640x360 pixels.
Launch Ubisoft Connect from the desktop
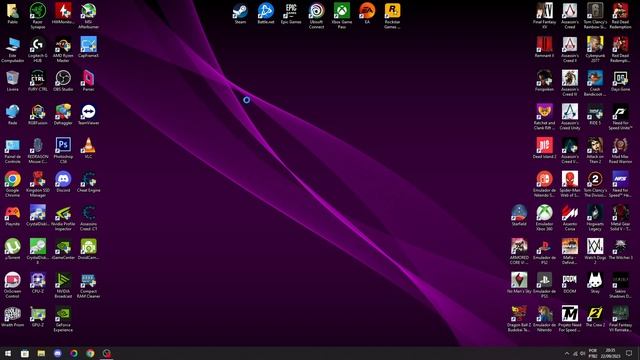[316, 16]
